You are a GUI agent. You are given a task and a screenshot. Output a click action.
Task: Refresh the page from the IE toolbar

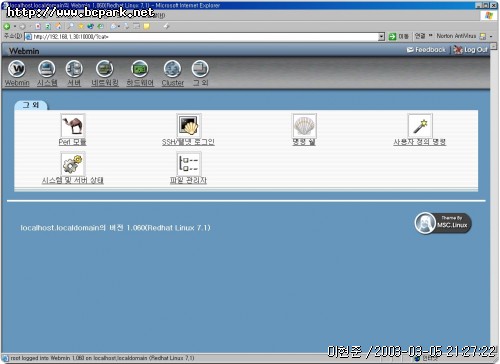pos(48,26)
